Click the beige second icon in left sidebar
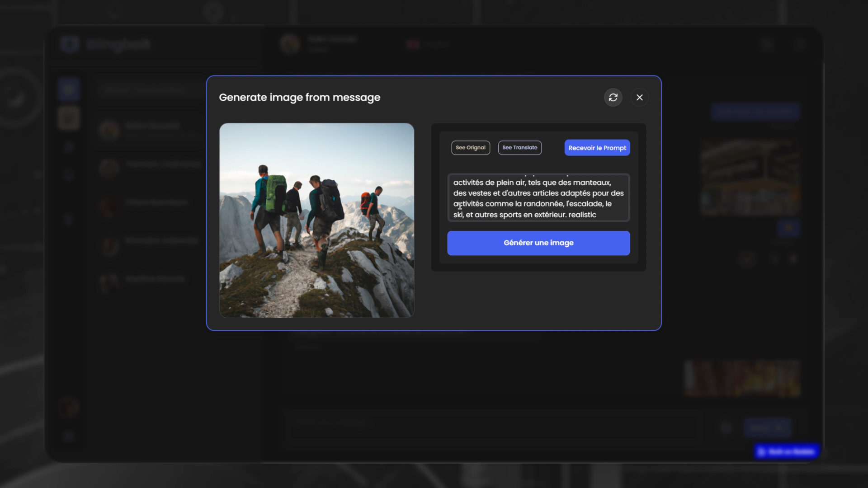 point(69,118)
